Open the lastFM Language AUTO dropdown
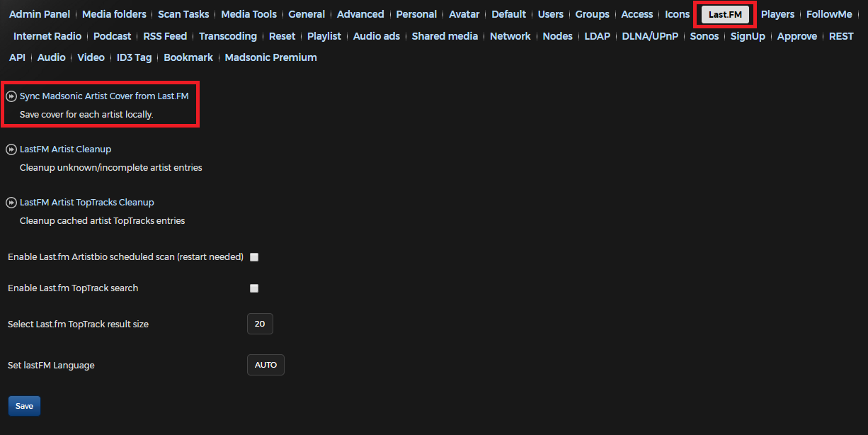868x435 pixels. pos(265,365)
